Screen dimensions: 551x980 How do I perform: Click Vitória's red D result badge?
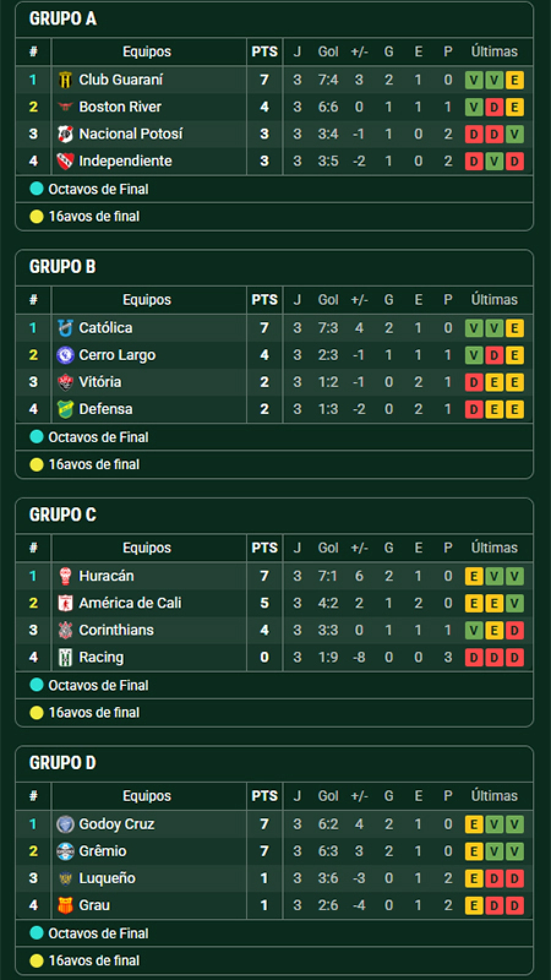point(474,383)
